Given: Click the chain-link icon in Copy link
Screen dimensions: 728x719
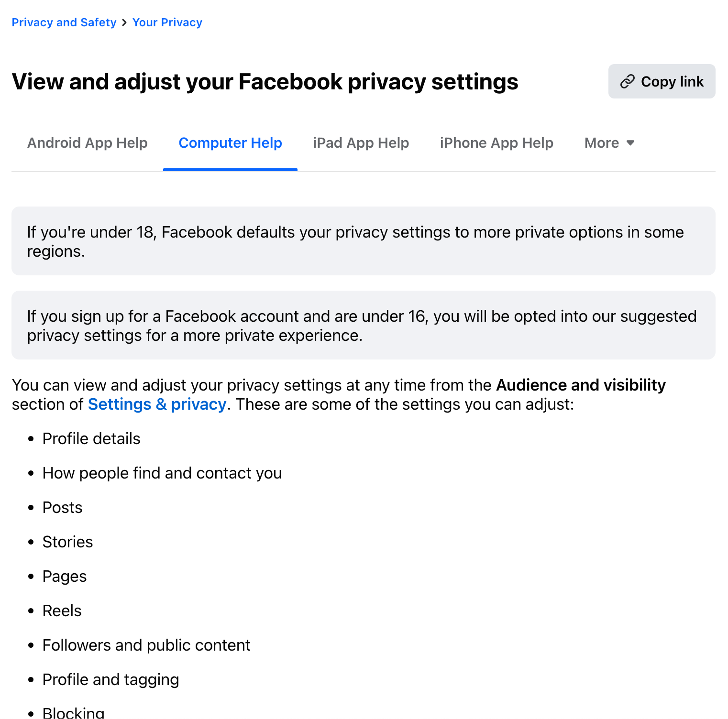Looking at the screenshot, I should pos(627,82).
